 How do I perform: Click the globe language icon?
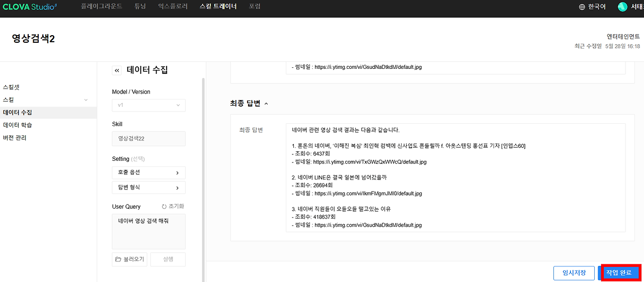coord(582,7)
